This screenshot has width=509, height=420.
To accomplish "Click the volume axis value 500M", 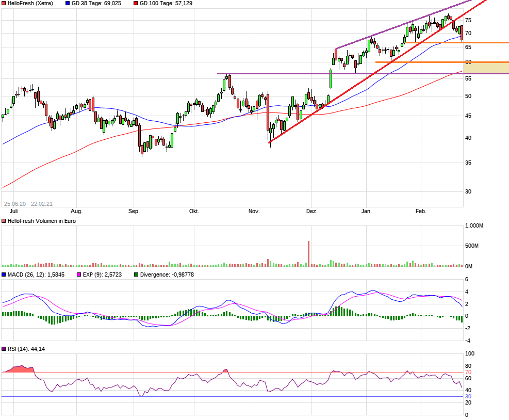I will (x=472, y=246).
